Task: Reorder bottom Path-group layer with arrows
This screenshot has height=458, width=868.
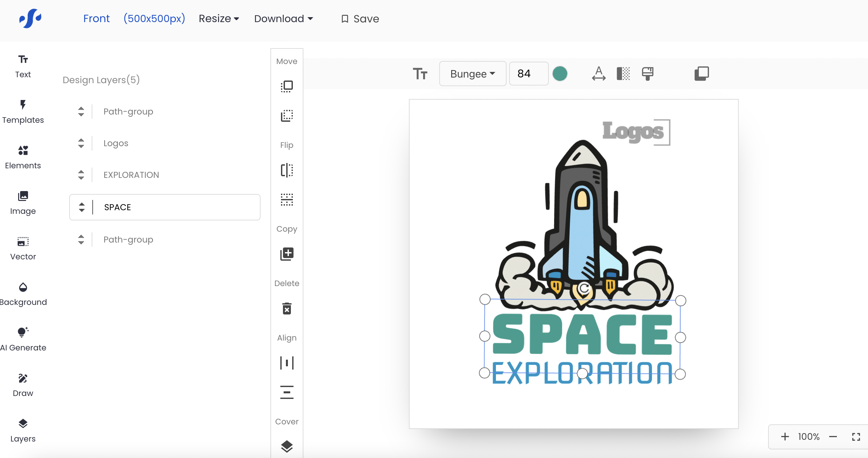Action: coord(81,240)
